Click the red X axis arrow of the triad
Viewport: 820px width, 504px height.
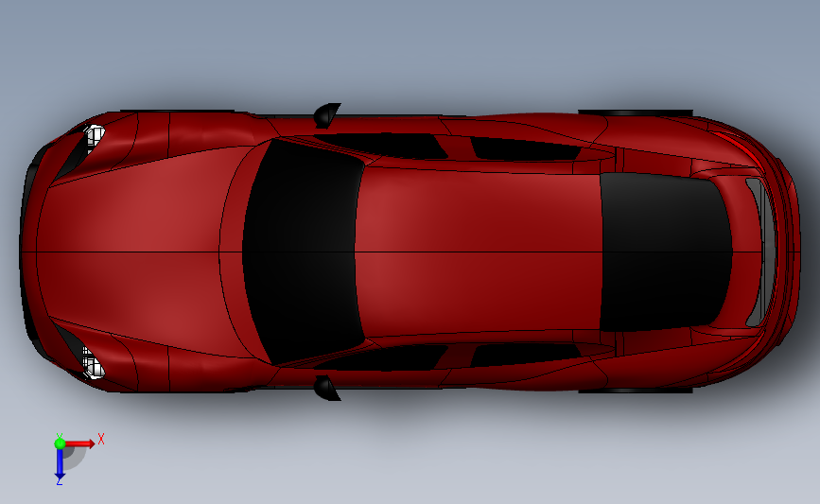(x=81, y=443)
